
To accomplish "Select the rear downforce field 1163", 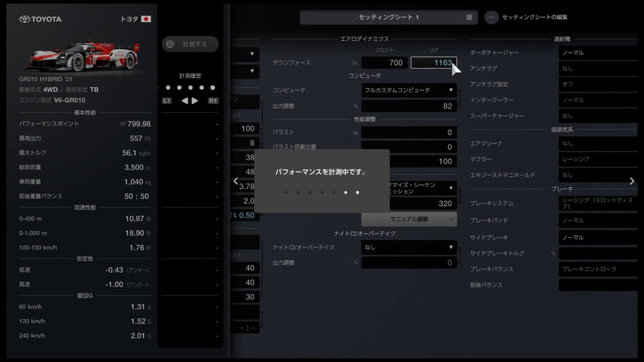I will click(434, 63).
